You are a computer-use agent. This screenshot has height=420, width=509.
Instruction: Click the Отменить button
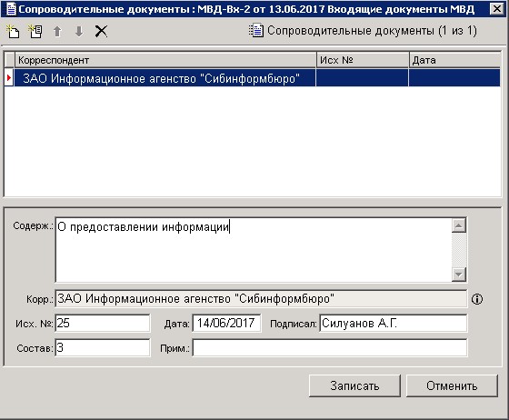click(452, 386)
